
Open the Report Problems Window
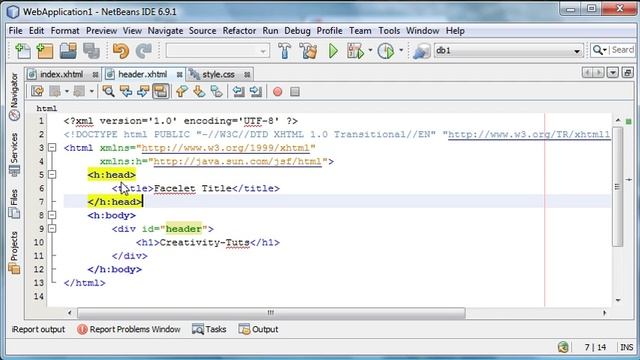[129, 329]
